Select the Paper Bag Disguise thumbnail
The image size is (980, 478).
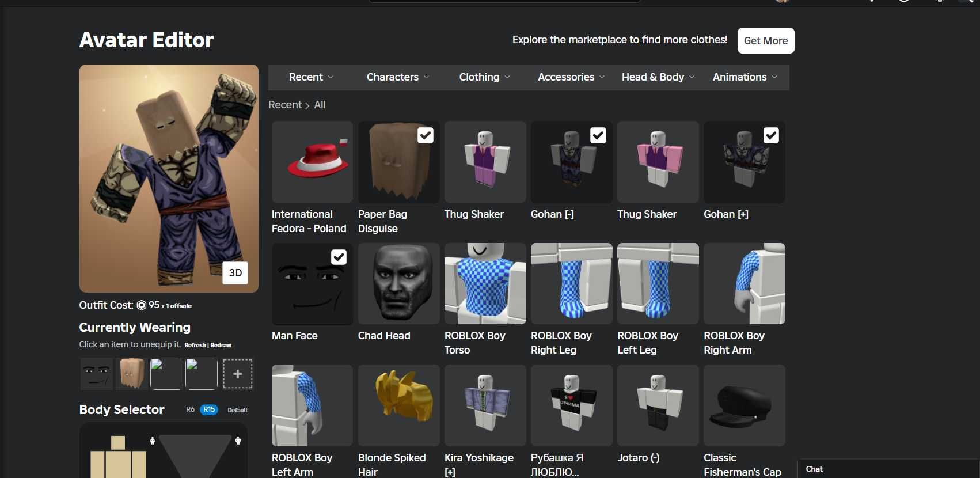pos(399,162)
